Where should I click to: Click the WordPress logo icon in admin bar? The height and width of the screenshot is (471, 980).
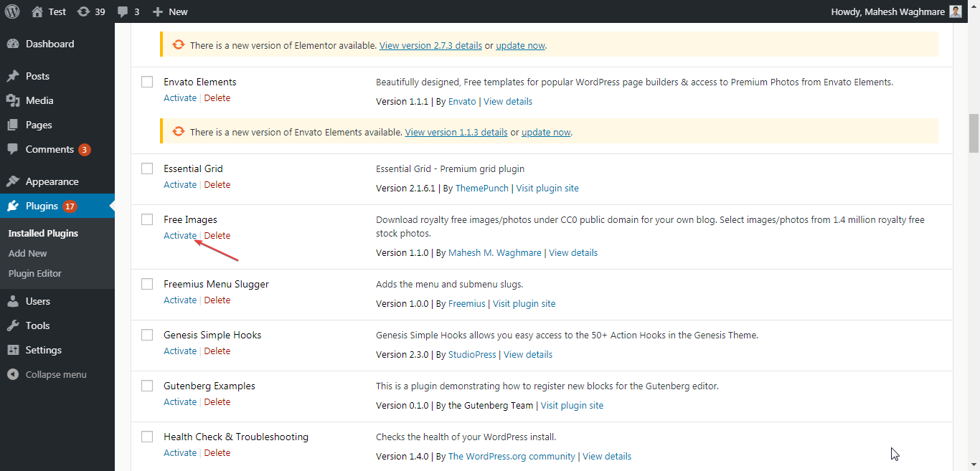tap(13, 11)
